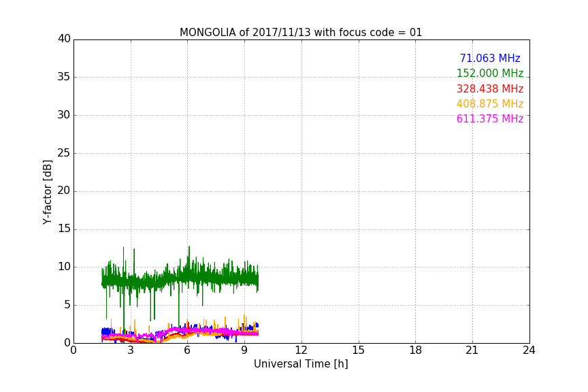
Task: Select the 71.063 MHz legend label
Action: [x=490, y=59]
